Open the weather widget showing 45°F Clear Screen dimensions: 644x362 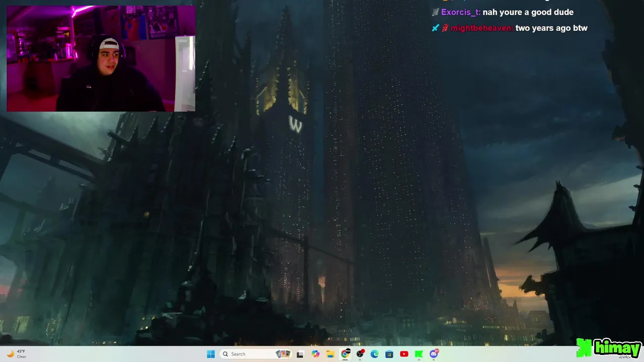click(15, 354)
